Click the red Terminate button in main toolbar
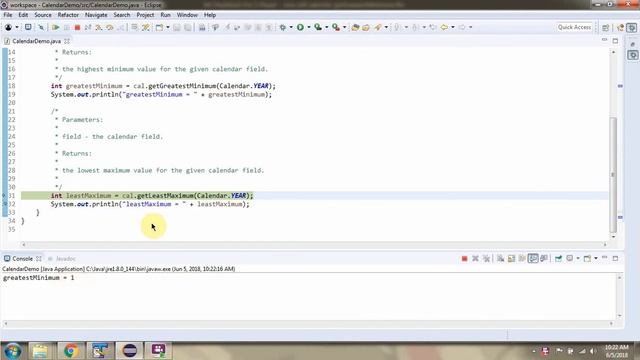This screenshot has height=360, width=640. (77, 27)
